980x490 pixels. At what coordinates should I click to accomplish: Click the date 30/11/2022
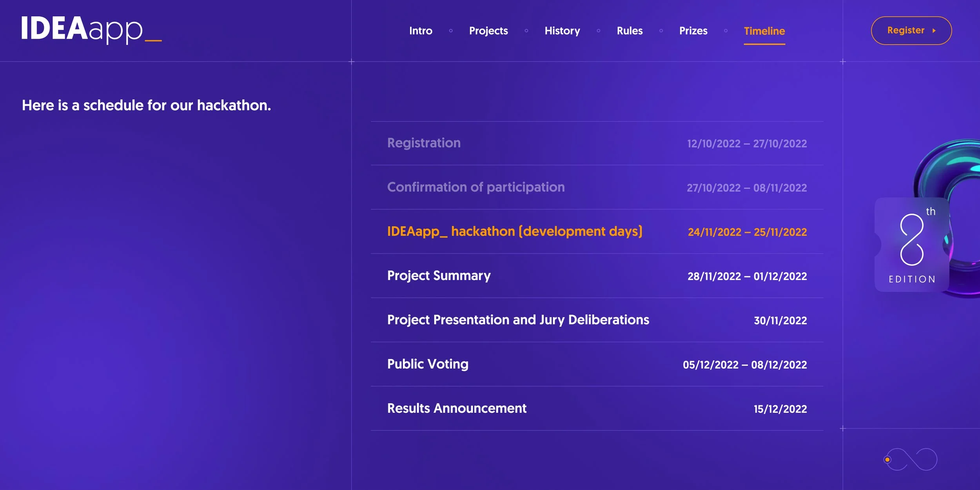(x=780, y=321)
